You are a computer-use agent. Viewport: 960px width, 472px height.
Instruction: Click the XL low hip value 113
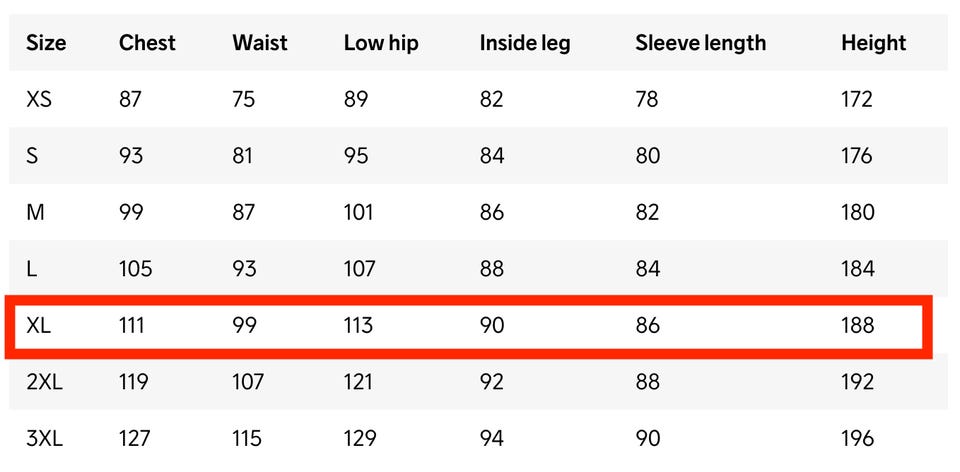pos(358,326)
